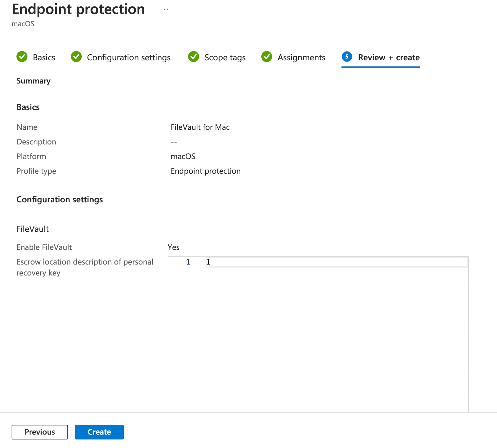Click the 'Summary' heading
497x448 pixels.
point(34,81)
